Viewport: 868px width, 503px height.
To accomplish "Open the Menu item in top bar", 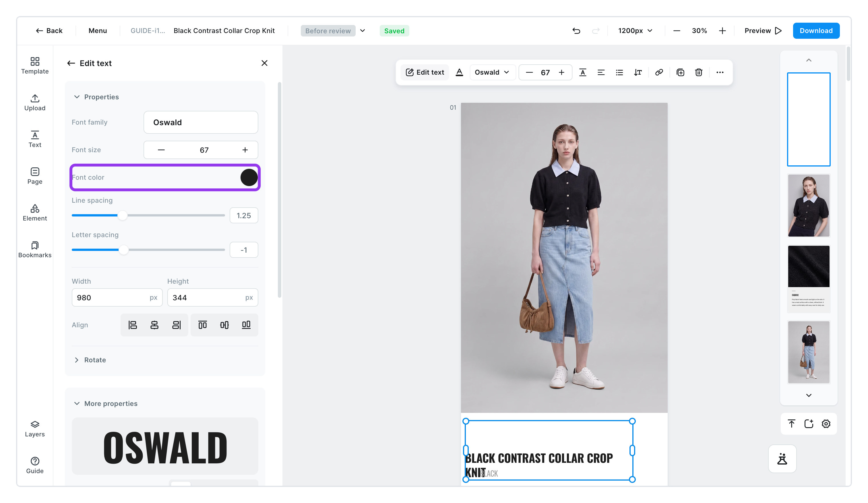I will [98, 31].
